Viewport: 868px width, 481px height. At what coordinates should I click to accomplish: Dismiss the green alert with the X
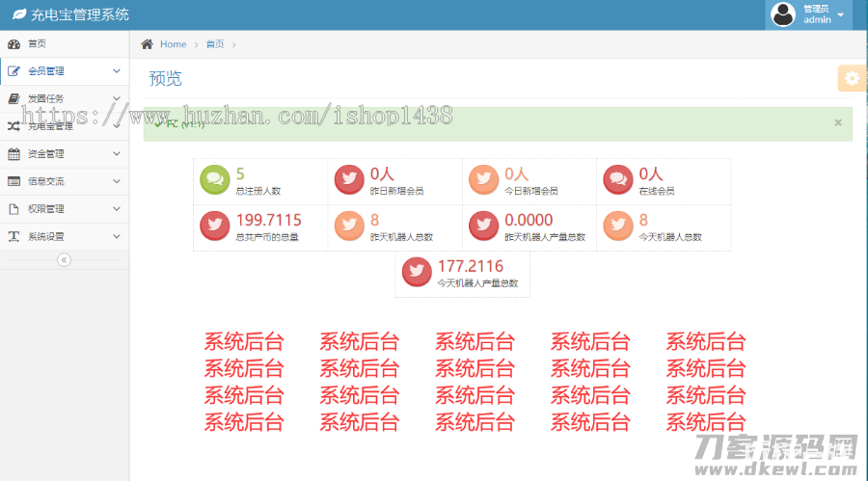click(x=838, y=122)
